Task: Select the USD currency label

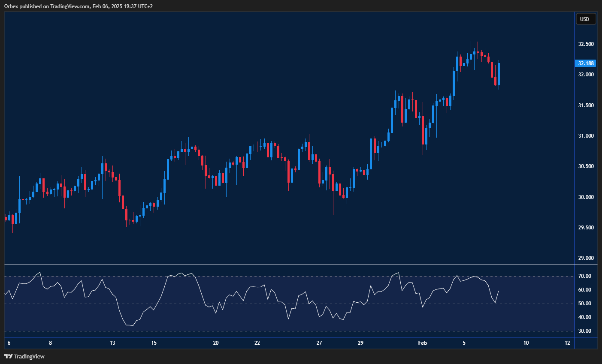Action: (x=586, y=19)
